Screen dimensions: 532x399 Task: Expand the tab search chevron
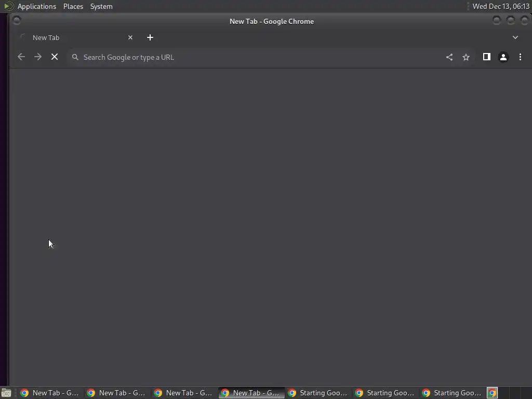tap(515, 37)
